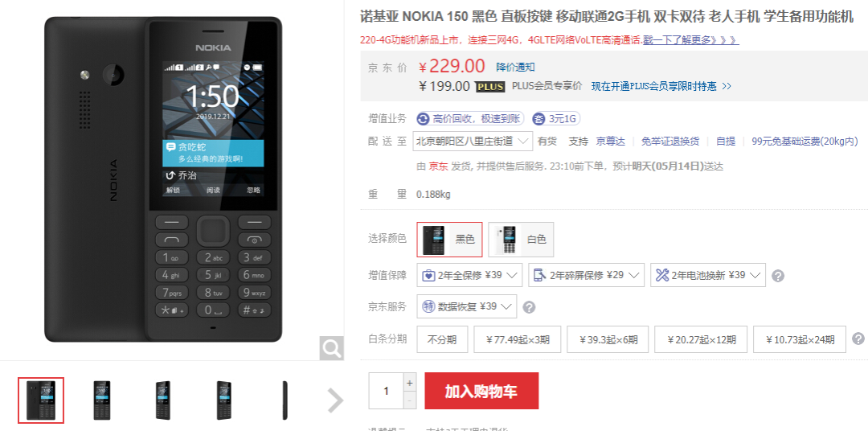Viewport: 868px width, 431px height.
Task: Show next thumbnails with right arrow
Action: pyautogui.click(x=335, y=400)
